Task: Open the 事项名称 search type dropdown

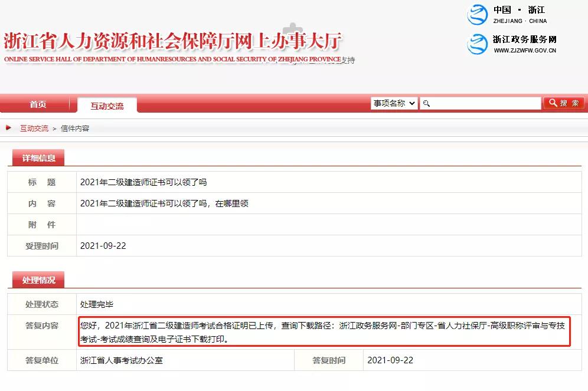Action: click(394, 103)
